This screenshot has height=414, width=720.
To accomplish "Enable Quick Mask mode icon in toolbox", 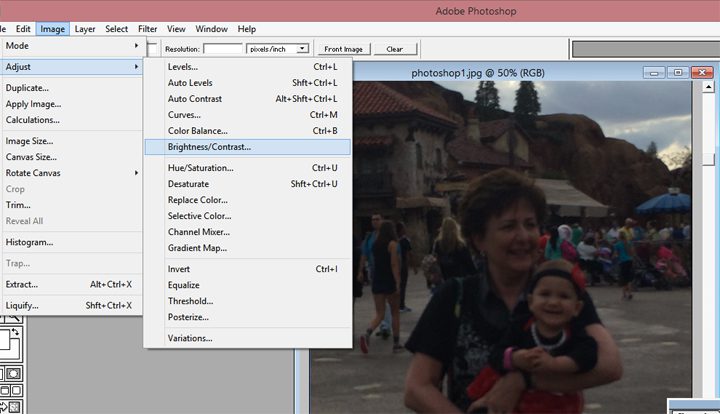I will [14, 373].
